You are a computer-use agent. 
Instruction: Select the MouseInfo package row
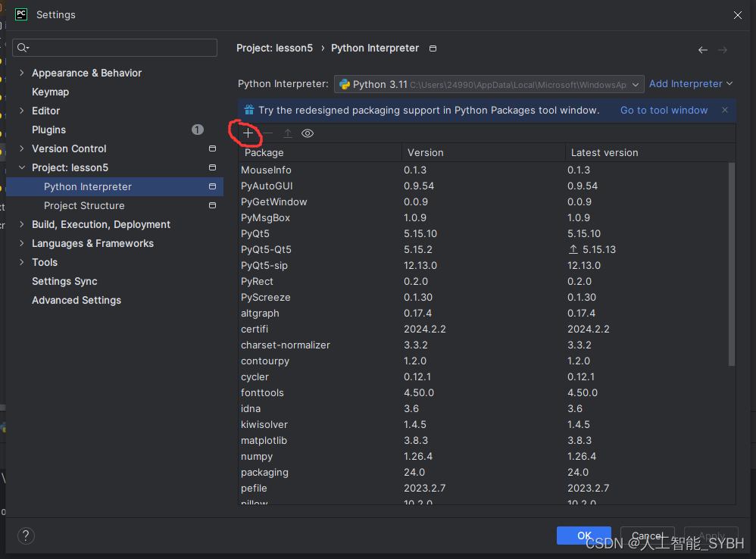[483, 170]
